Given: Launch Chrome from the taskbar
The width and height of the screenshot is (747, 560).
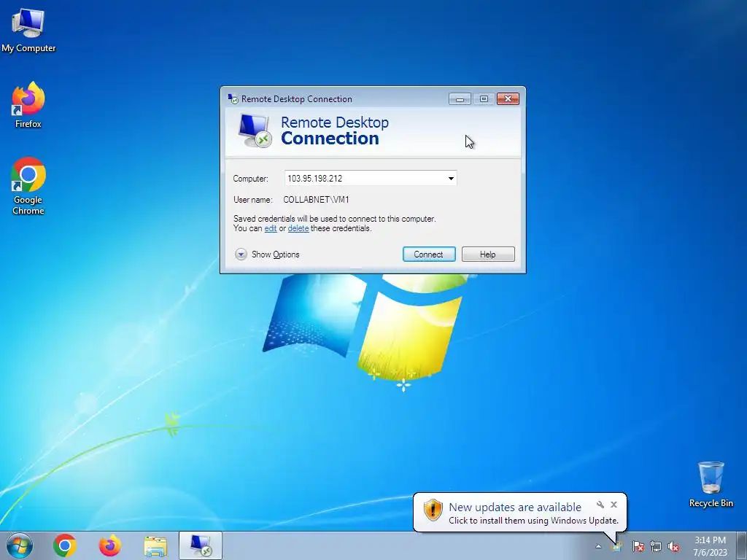Looking at the screenshot, I should point(65,545).
